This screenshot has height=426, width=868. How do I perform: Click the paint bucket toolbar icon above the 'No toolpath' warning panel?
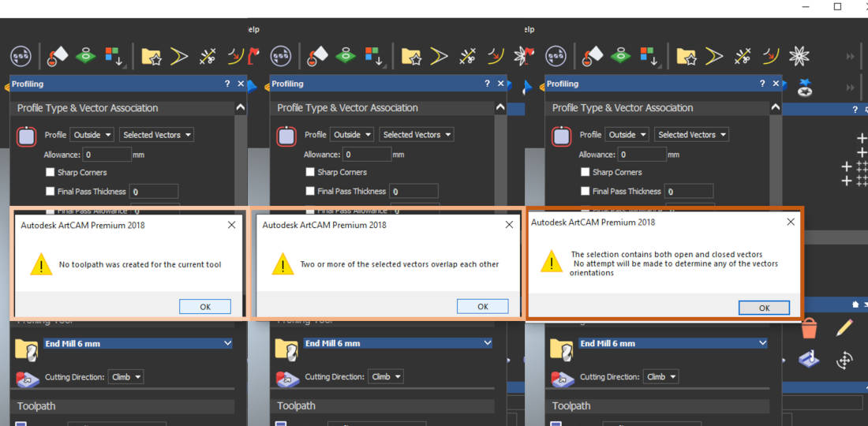[57, 55]
